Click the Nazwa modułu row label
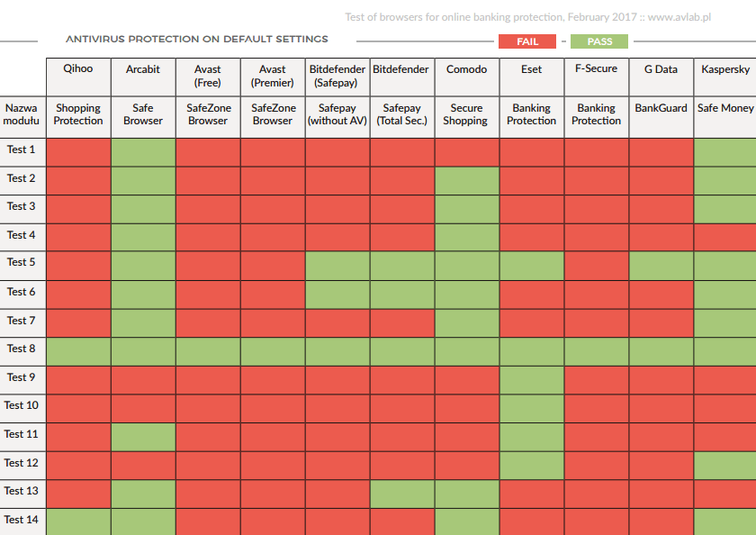 (x=21, y=114)
